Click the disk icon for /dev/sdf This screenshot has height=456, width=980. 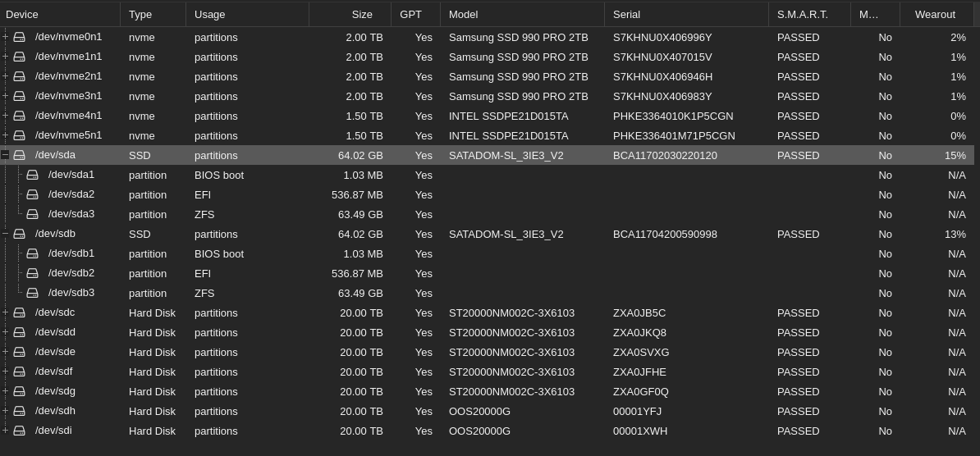point(20,372)
